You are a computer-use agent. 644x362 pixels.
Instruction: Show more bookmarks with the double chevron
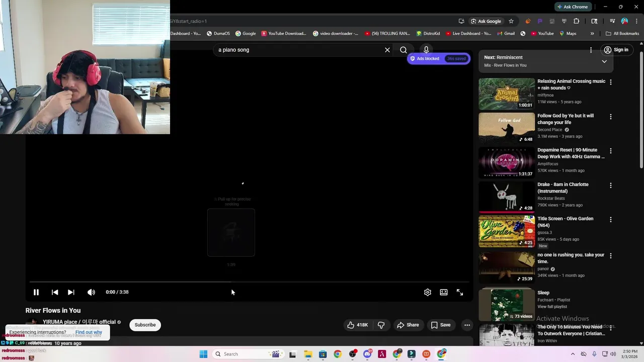592,34
